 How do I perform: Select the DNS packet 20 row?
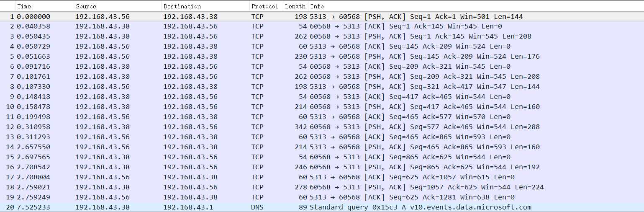(322, 207)
